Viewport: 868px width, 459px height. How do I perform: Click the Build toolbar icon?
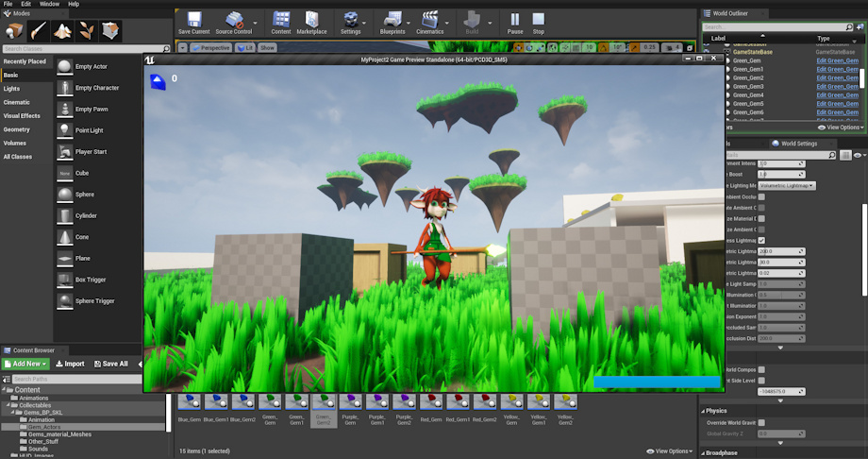point(472,20)
